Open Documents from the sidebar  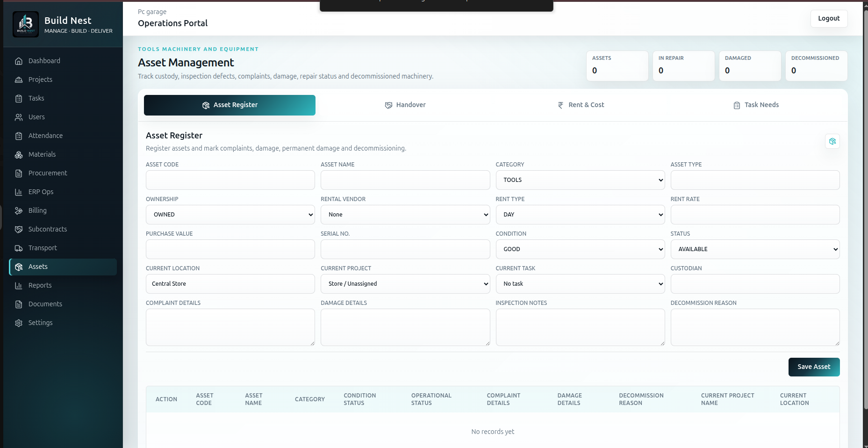[x=63, y=304]
